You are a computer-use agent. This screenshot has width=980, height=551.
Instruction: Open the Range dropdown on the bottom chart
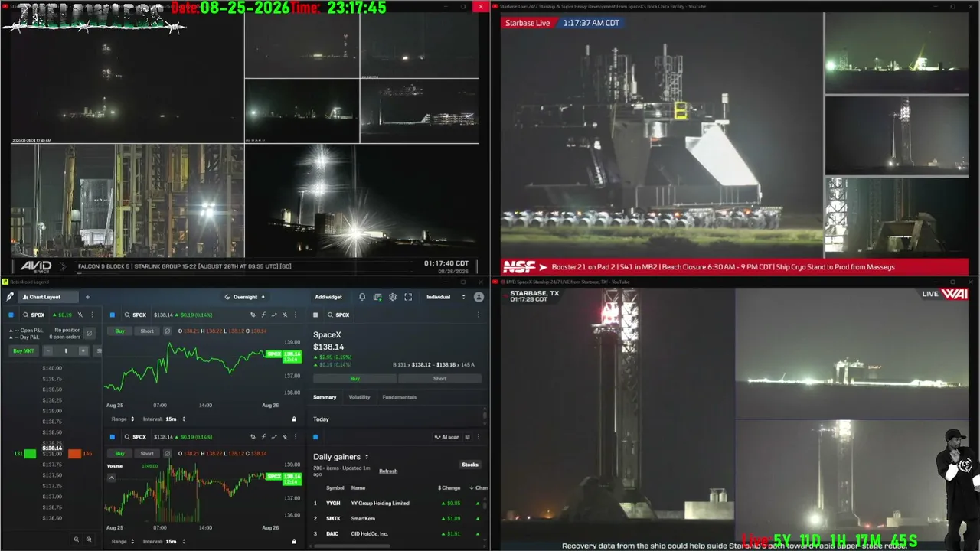tap(123, 542)
